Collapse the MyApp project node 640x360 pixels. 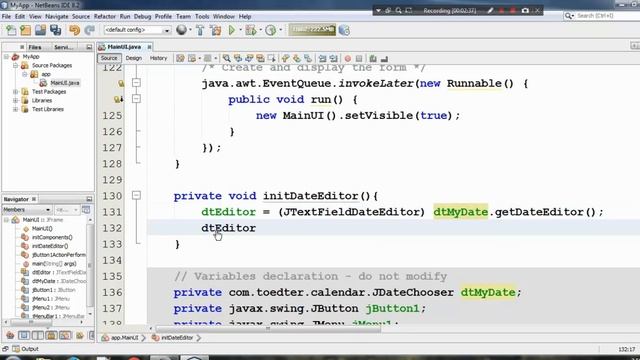6,57
